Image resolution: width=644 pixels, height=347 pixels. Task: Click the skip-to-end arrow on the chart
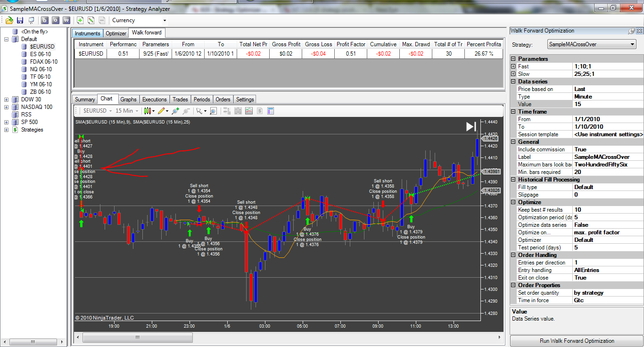(471, 126)
